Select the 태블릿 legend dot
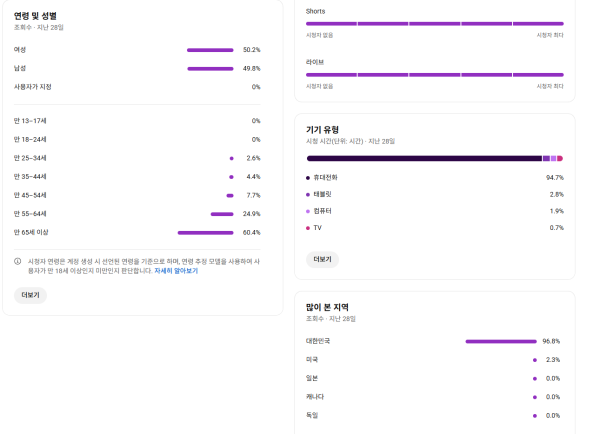This screenshot has height=434, width=600. (308, 194)
